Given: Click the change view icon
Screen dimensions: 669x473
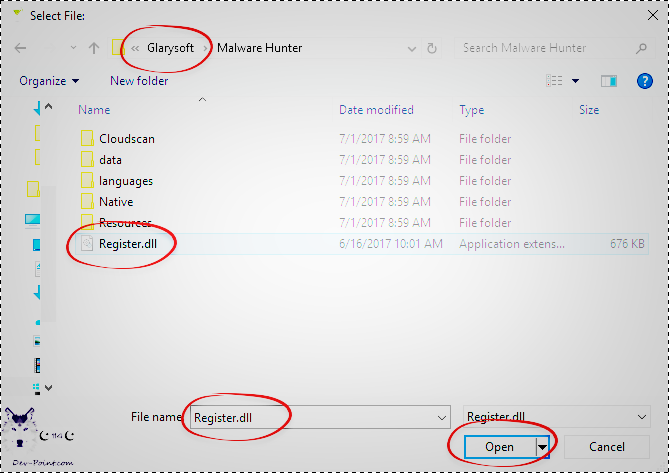Looking at the screenshot, I should 551,81.
